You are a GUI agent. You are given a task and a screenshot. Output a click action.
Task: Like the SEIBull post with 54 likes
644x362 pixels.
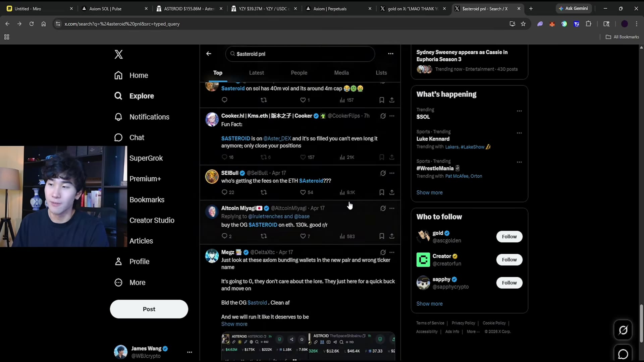303,192
